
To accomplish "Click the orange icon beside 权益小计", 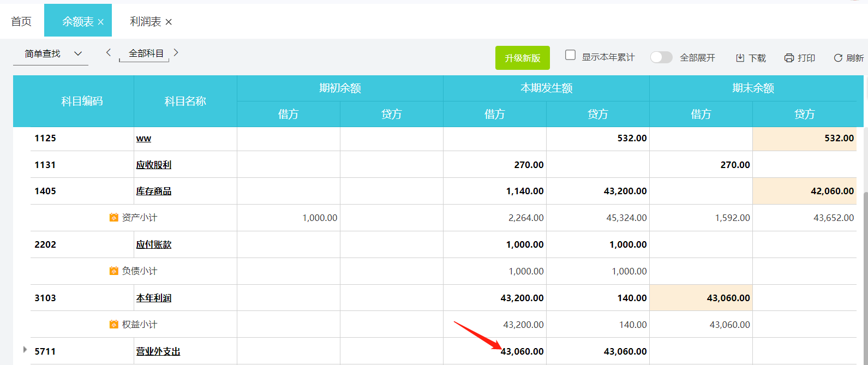I will tap(114, 325).
